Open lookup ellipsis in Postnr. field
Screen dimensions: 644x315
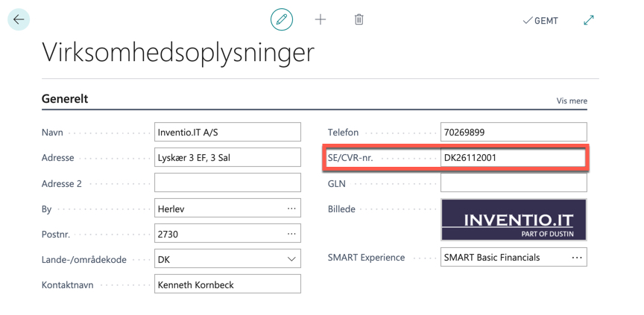tap(291, 234)
